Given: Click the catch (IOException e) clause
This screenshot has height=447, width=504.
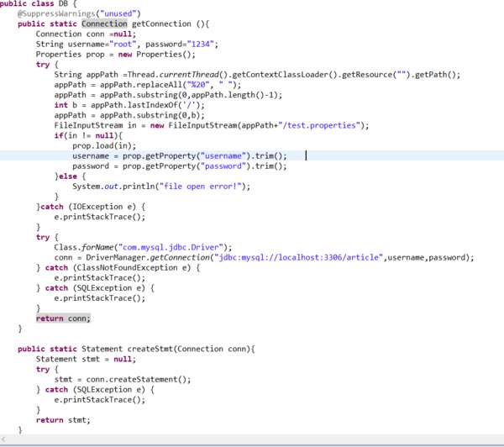Looking at the screenshot, I should [x=91, y=207].
